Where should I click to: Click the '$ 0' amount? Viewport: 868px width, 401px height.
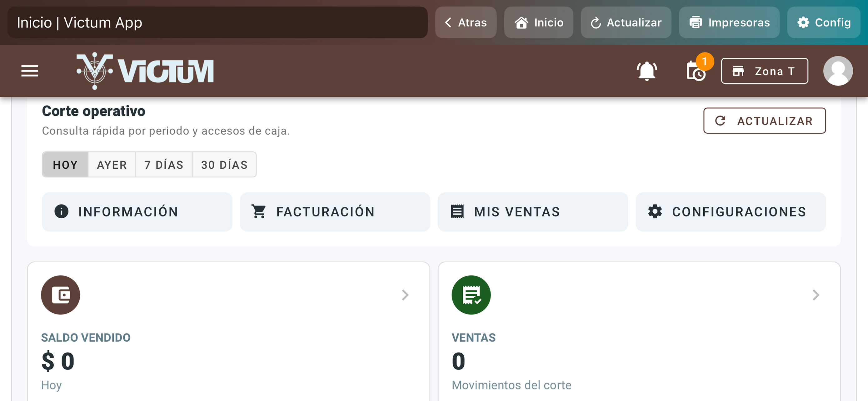pos(57,361)
